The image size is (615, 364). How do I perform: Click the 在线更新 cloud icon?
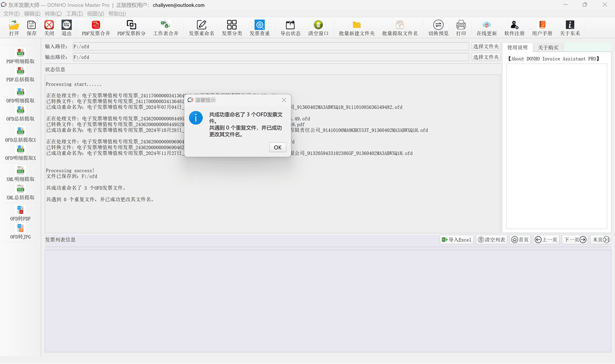[x=487, y=28]
